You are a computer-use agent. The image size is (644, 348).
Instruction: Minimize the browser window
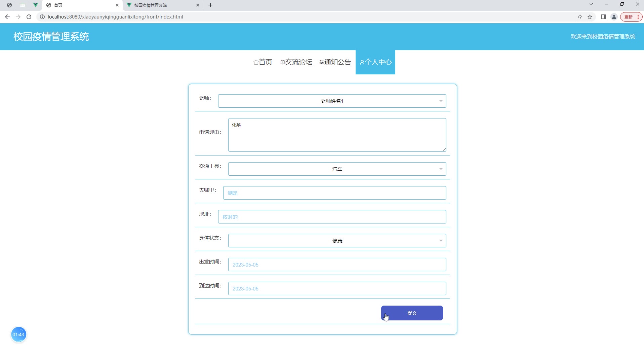[x=607, y=4]
